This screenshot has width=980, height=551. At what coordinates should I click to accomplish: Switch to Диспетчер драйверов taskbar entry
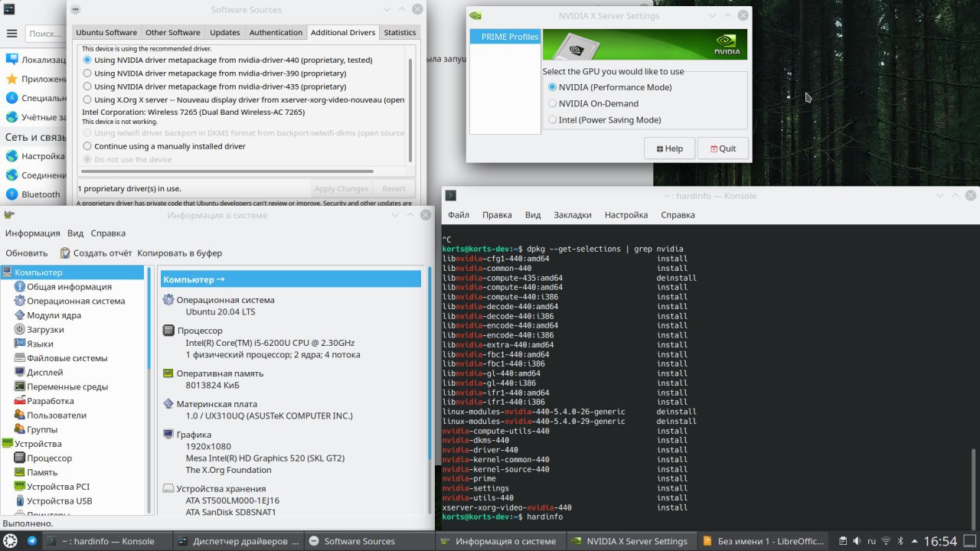click(238, 541)
